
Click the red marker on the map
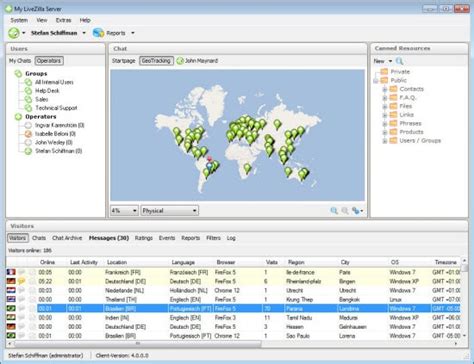209,159
